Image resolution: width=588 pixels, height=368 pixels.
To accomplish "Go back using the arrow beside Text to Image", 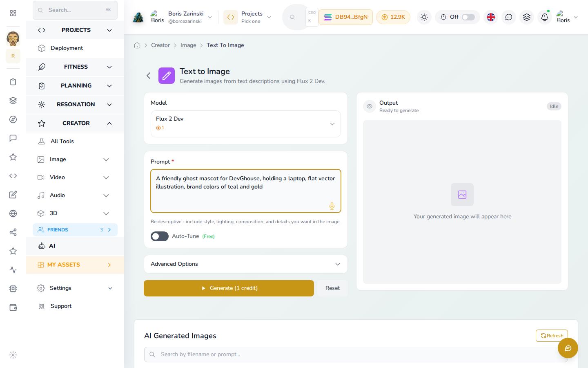I will 149,76.
